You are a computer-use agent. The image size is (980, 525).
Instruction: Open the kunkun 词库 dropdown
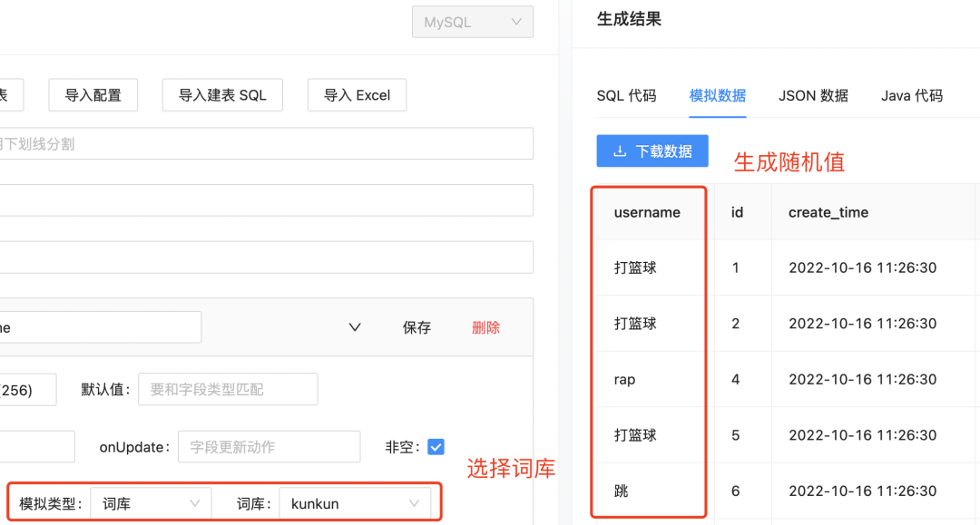point(354,503)
